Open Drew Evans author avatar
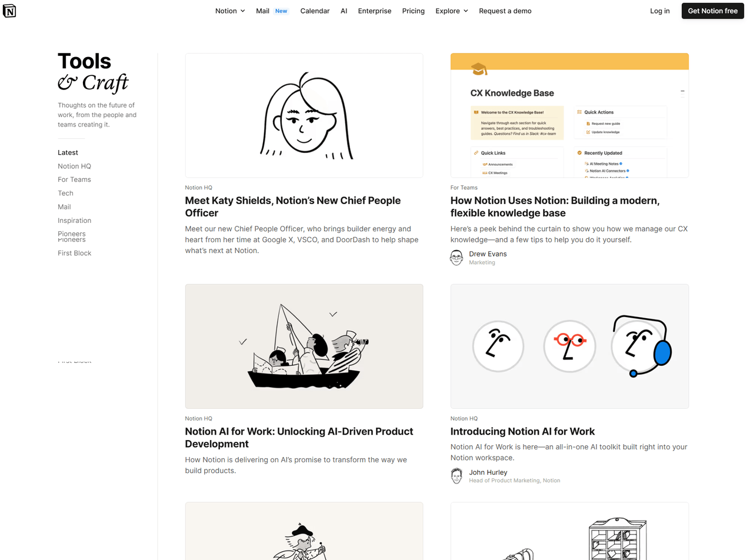 pos(457,258)
